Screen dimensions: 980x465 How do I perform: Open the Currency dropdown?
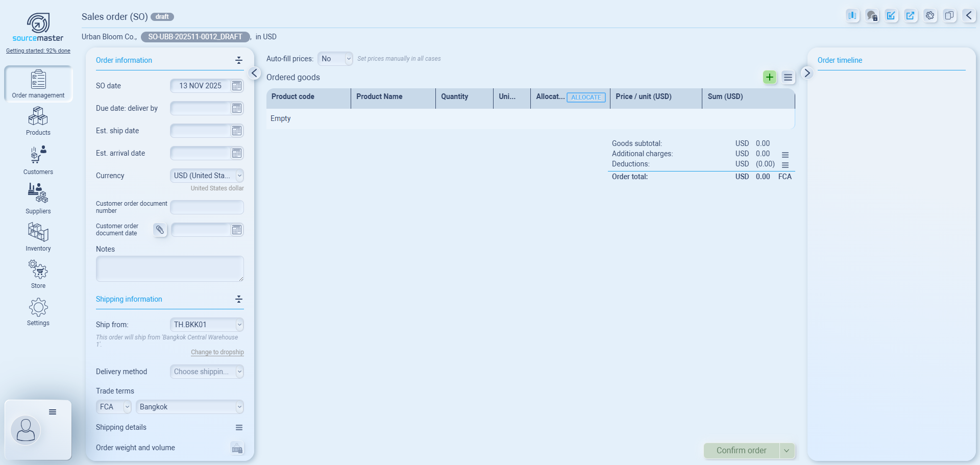pos(207,176)
